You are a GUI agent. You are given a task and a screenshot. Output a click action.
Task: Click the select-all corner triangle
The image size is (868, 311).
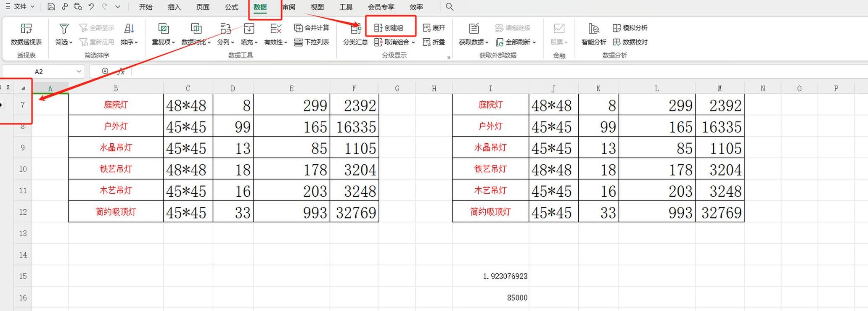[x=23, y=88]
